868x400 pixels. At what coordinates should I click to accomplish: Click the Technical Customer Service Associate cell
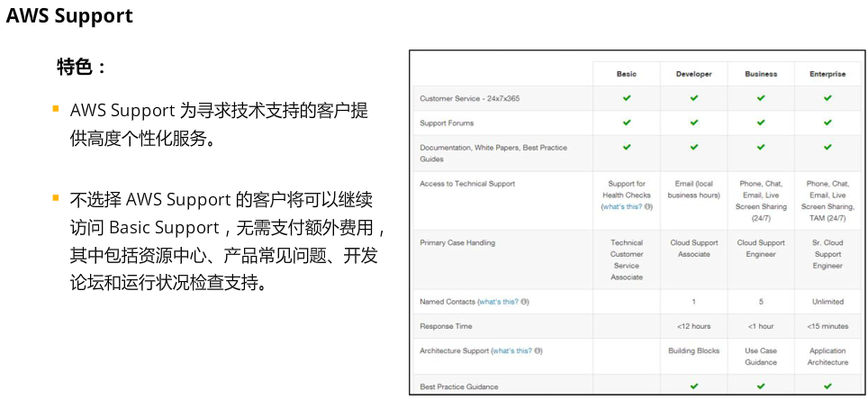click(x=627, y=259)
